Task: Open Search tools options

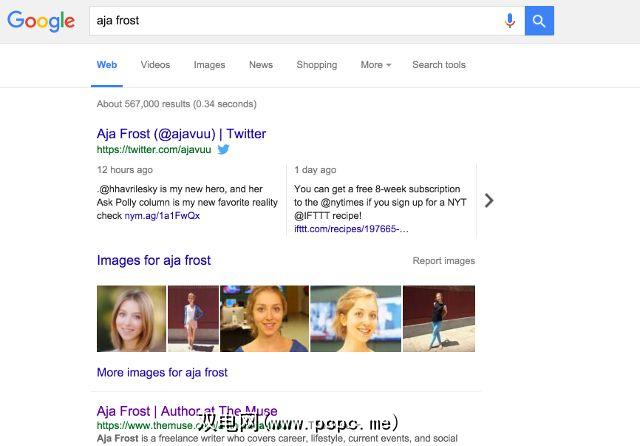Action: [439, 65]
